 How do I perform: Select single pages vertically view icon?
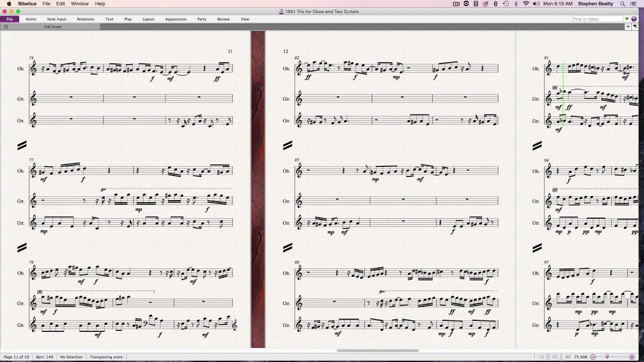click(561, 356)
